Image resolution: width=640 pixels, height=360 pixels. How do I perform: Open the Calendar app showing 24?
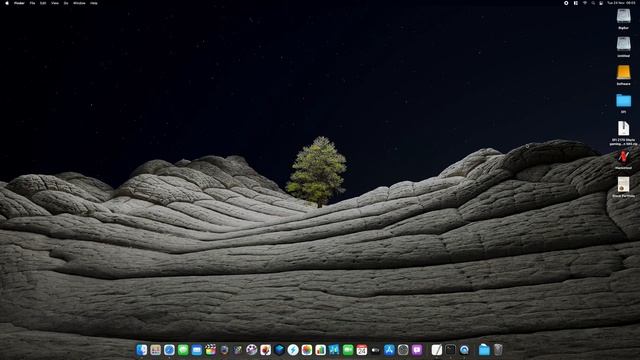(362, 350)
